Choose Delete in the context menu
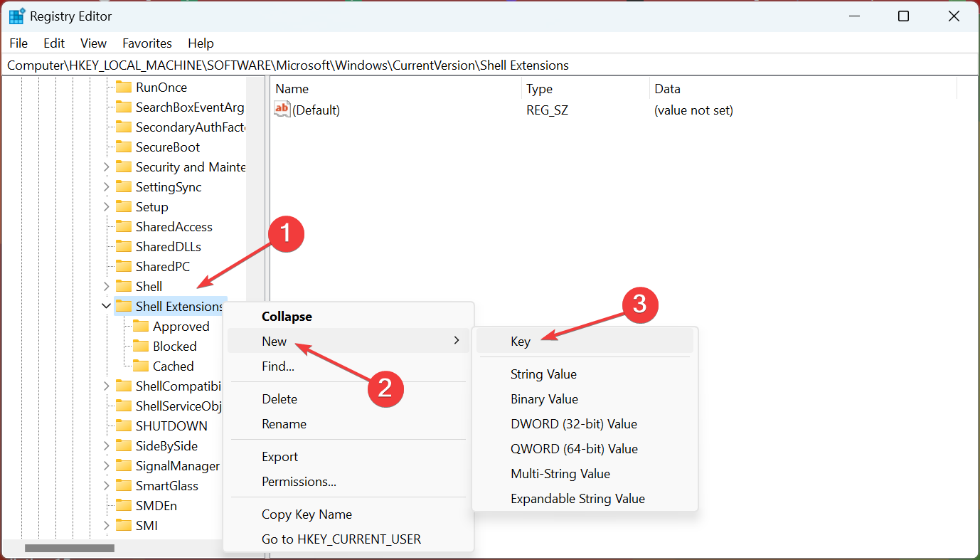This screenshot has width=980, height=560. pyautogui.click(x=348, y=399)
